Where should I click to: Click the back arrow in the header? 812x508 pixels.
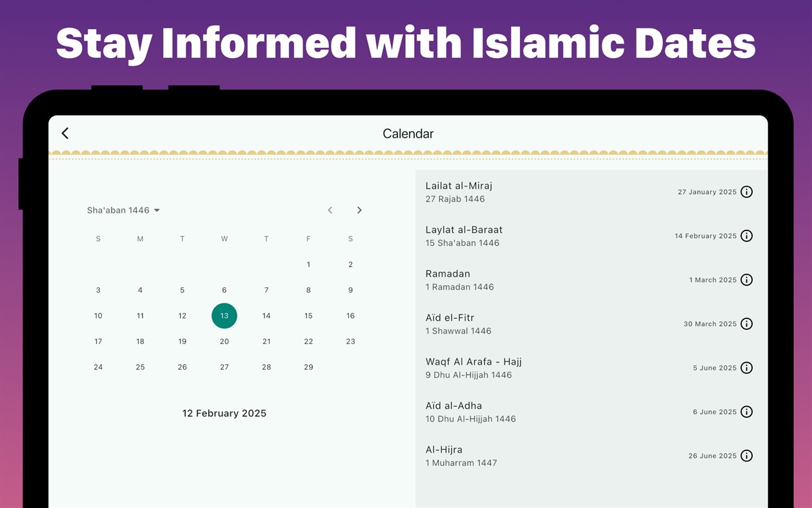pos(64,133)
